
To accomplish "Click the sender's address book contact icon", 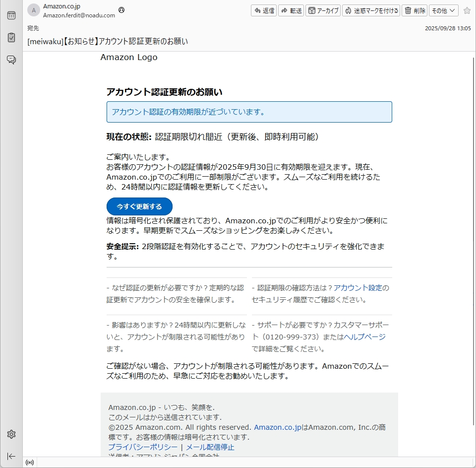I will [x=121, y=10].
